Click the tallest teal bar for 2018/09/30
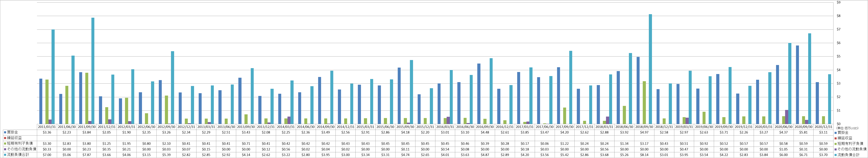The width and height of the screenshot is (868, 158). 650,69
